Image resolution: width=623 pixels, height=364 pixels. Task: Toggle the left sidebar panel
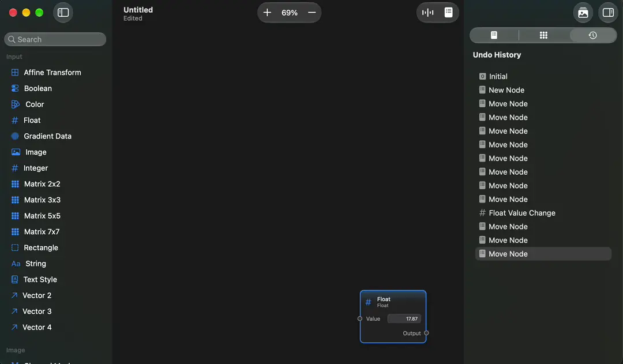point(63,13)
